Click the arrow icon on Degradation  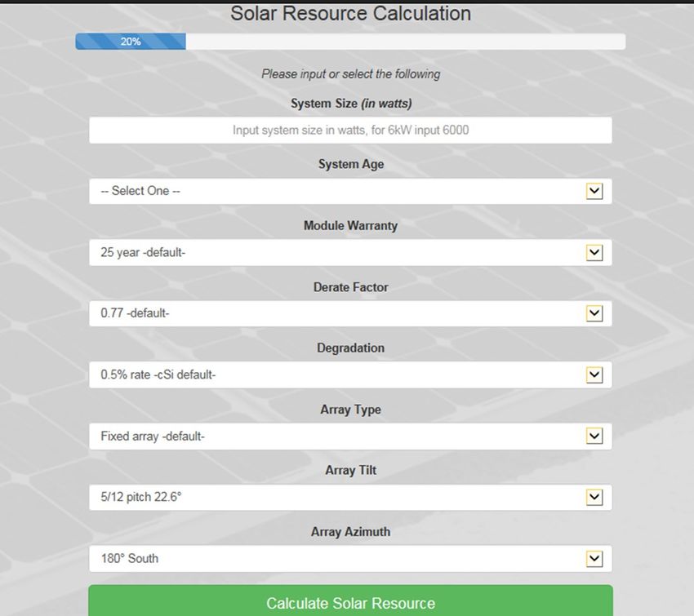coord(594,375)
